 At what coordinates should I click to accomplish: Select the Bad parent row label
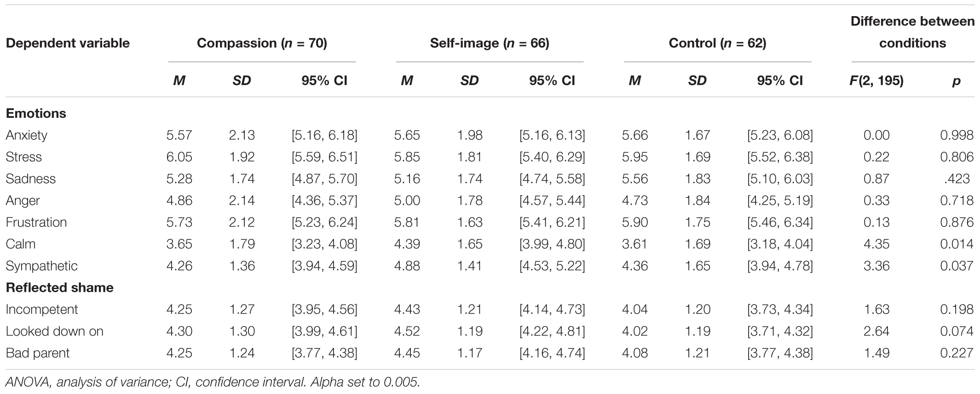pyautogui.click(x=38, y=353)
